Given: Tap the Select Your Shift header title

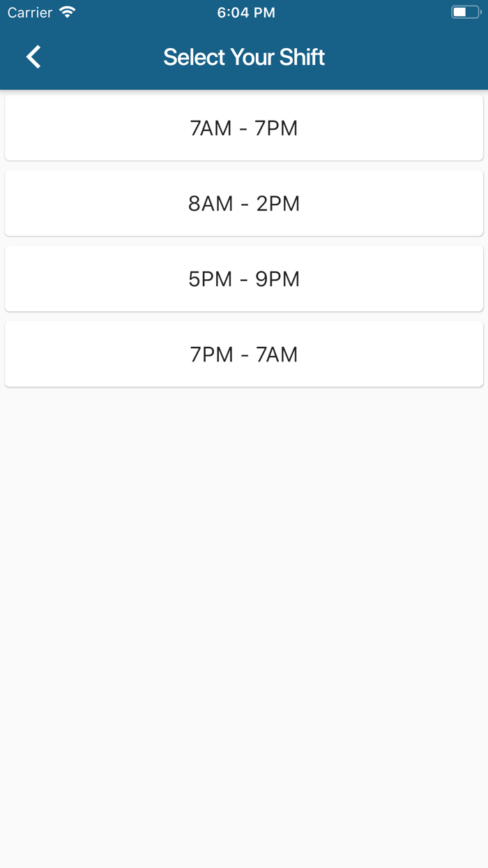Looking at the screenshot, I should pyautogui.click(x=244, y=57).
